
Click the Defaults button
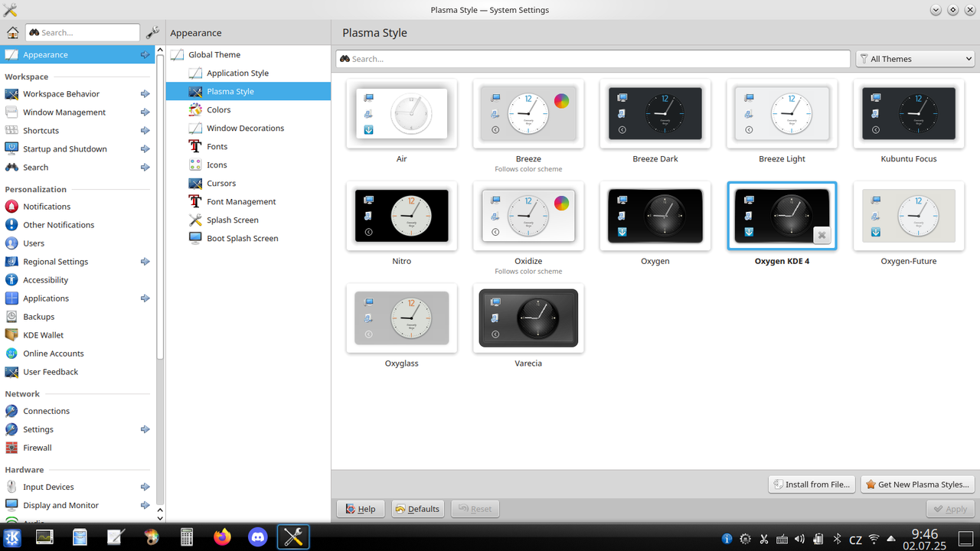point(418,509)
